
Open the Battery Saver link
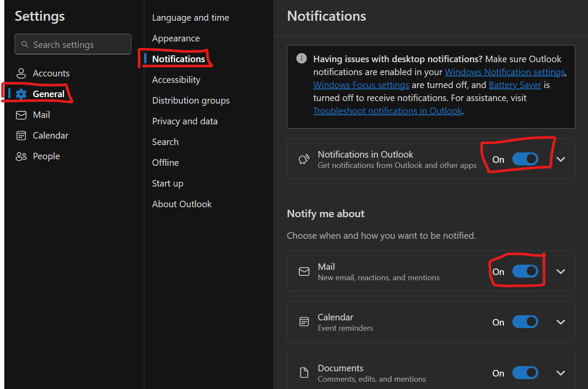[515, 85]
